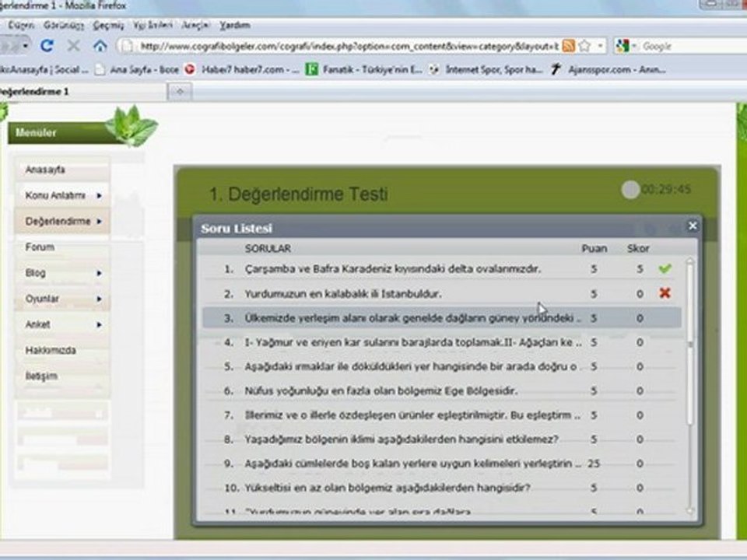Click the Firefox reload page icon
The image size is (747, 560).
[x=47, y=46]
